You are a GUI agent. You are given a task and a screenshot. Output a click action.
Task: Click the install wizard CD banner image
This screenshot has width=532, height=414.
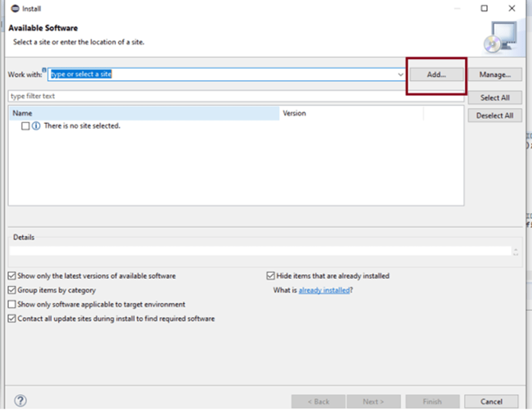500,37
